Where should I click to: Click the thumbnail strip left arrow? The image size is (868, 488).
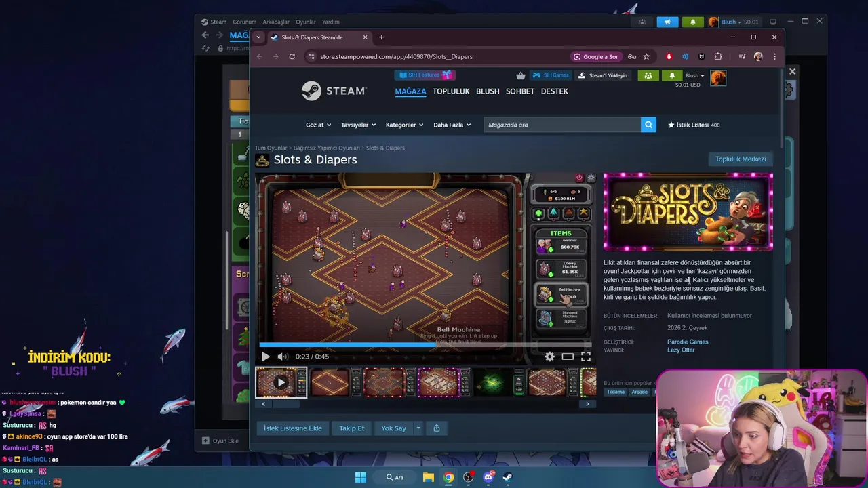(x=264, y=404)
